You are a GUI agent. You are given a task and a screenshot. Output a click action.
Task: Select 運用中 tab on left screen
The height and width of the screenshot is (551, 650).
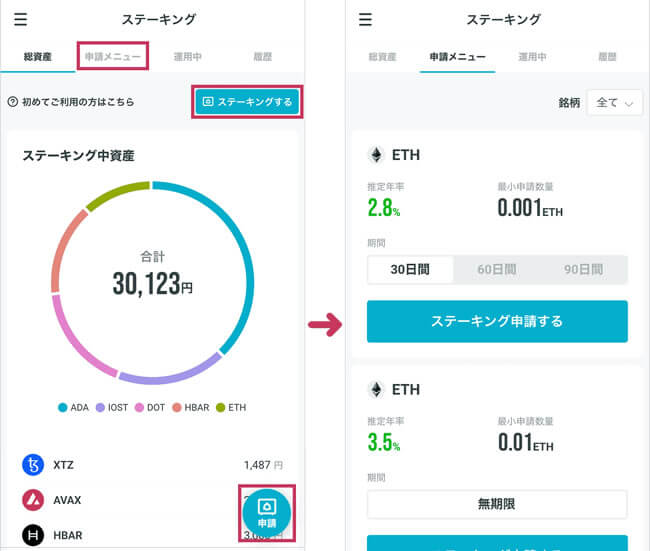188,57
